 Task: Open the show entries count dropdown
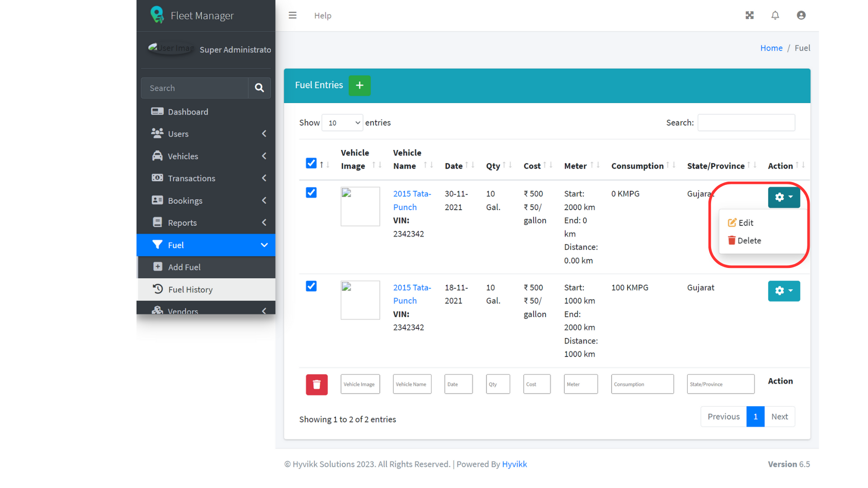click(x=342, y=123)
